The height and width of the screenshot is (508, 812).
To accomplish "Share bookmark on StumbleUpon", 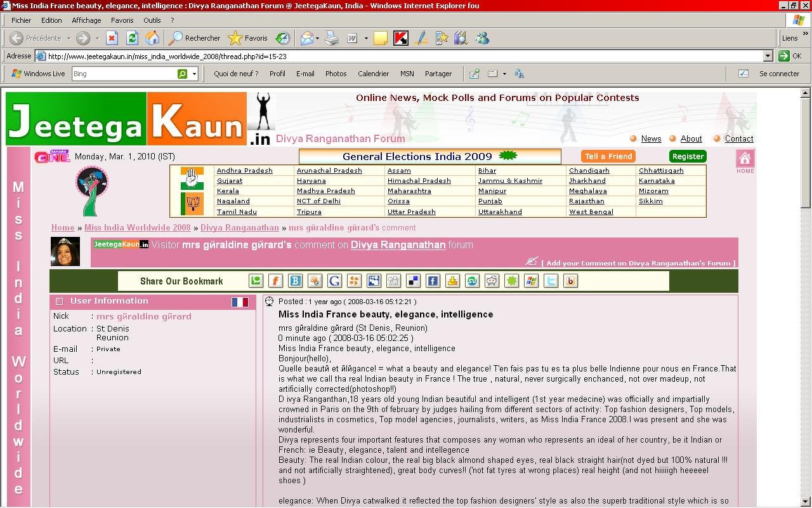I will (x=472, y=281).
